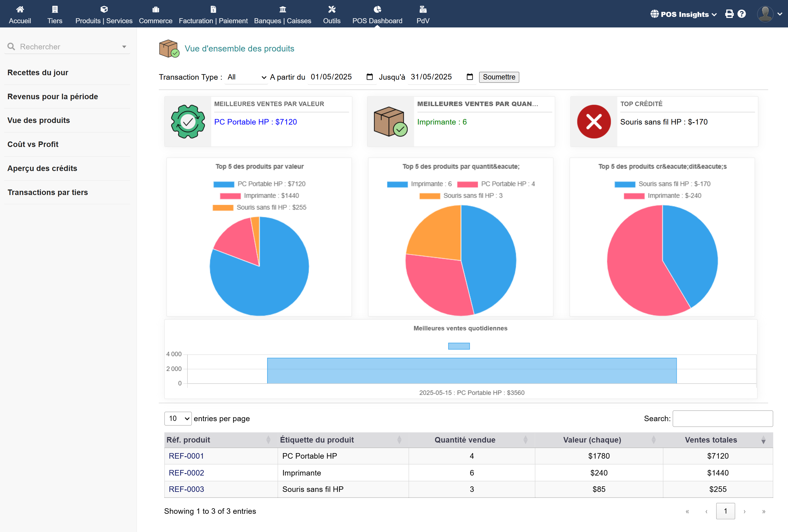This screenshot has width=788, height=532.
Task: Open product link REF-0002
Action: pyautogui.click(x=186, y=473)
